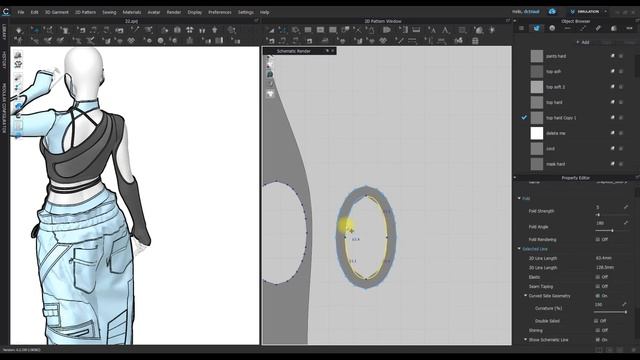
Task: Activate the Simulate tool in 3D toolbar
Action: coord(19,30)
